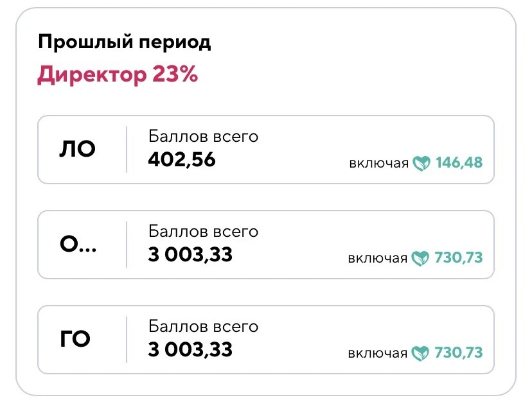Image resolution: width=532 pixels, height=409 pixels.
Task: Open the О... points card
Action: point(265,245)
